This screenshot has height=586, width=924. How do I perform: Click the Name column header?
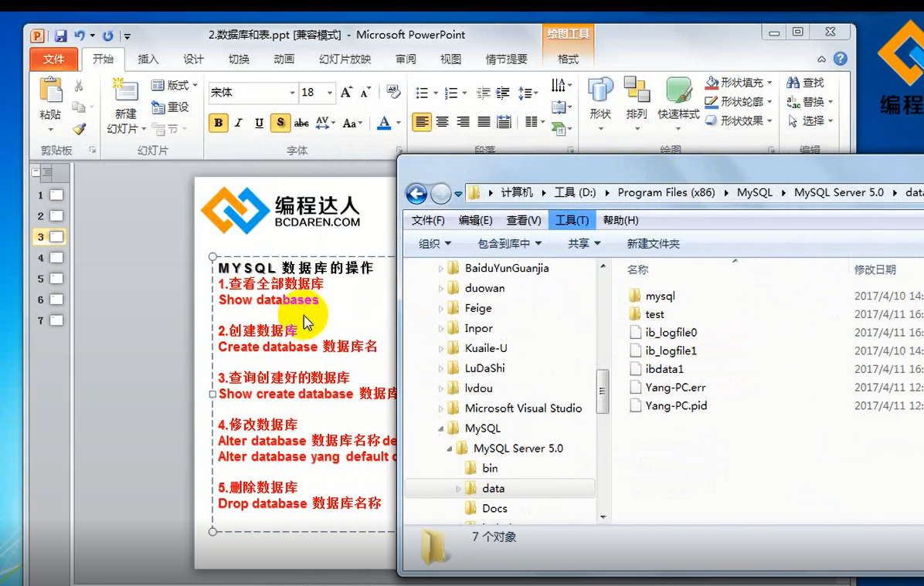click(x=637, y=269)
